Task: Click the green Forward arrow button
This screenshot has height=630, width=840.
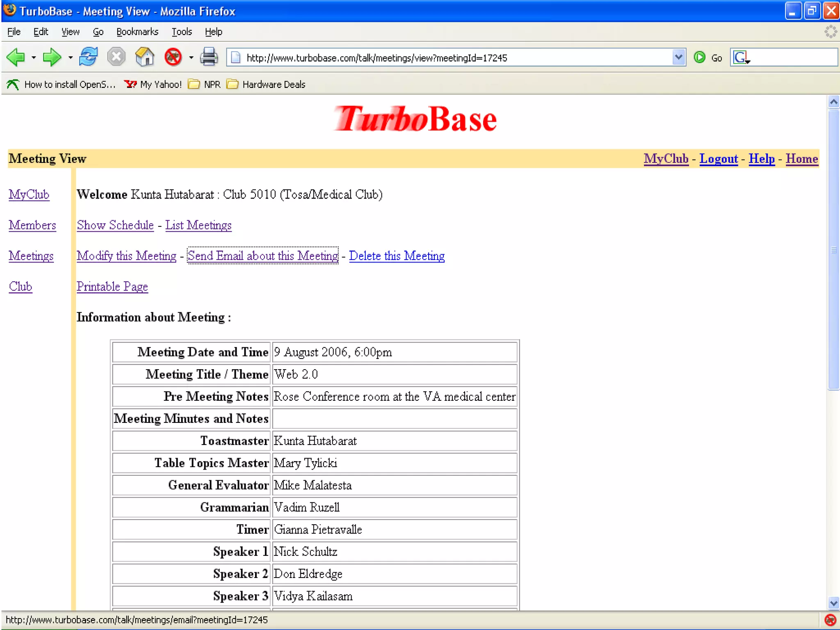Action: pos(51,57)
